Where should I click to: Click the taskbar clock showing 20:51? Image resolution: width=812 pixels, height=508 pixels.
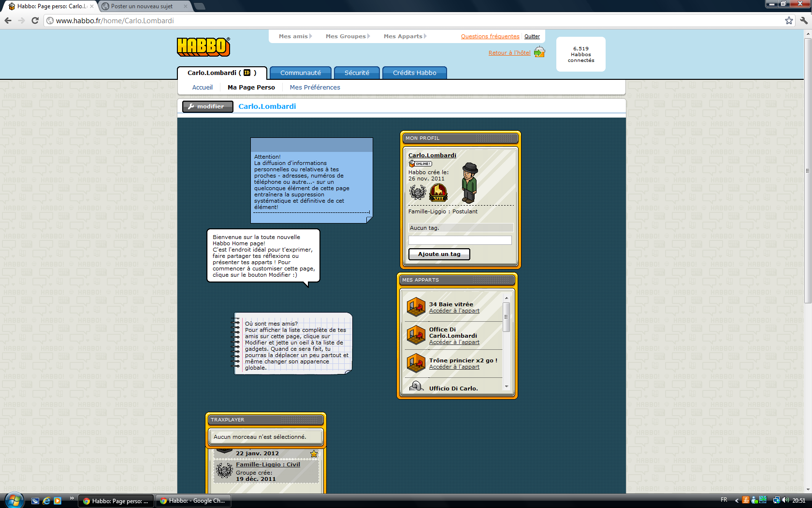799,500
